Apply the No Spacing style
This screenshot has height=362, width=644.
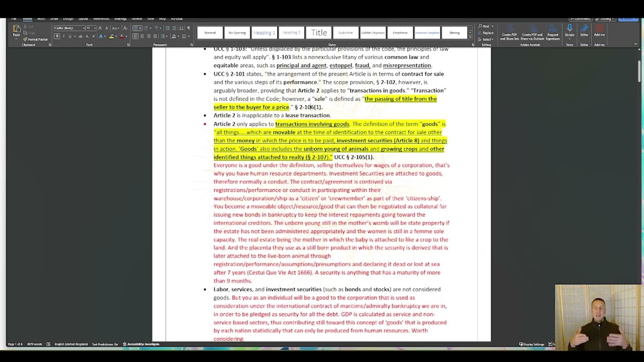coord(237,33)
